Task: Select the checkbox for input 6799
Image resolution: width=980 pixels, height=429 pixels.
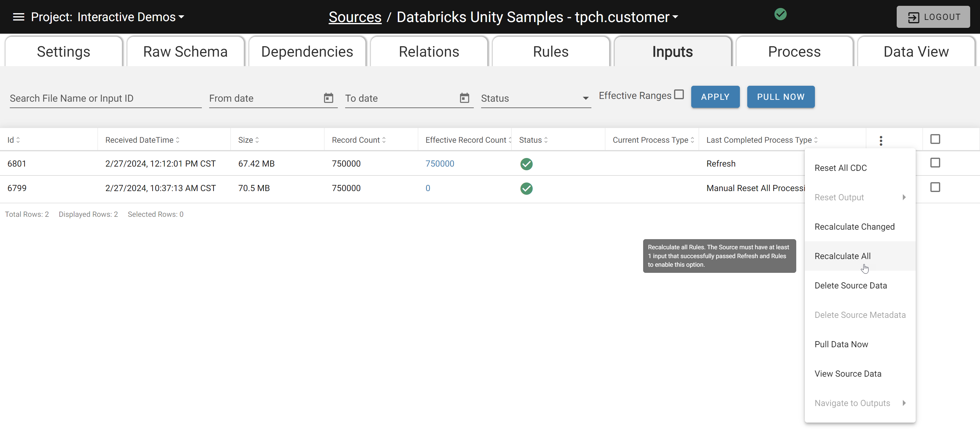Action: pos(935,187)
